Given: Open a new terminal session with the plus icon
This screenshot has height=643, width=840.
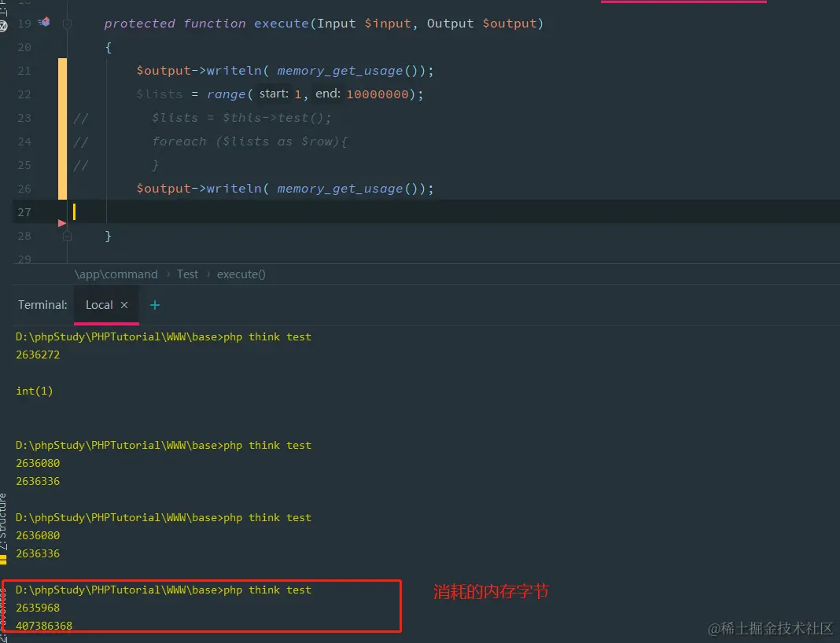Looking at the screenshot, I should (155, 305).
